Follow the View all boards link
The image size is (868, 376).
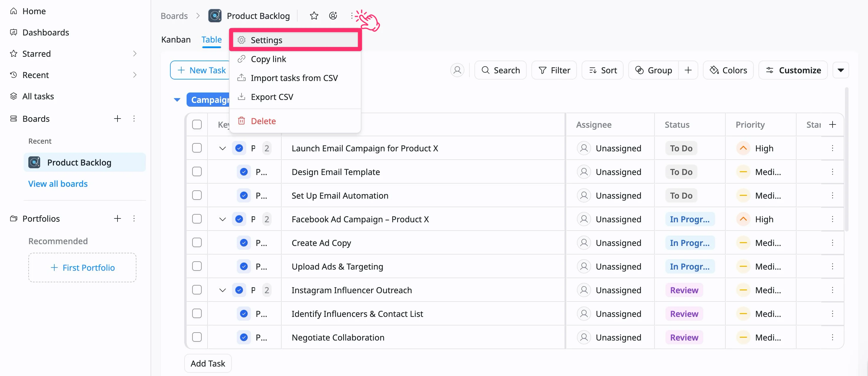click(58, 184)
